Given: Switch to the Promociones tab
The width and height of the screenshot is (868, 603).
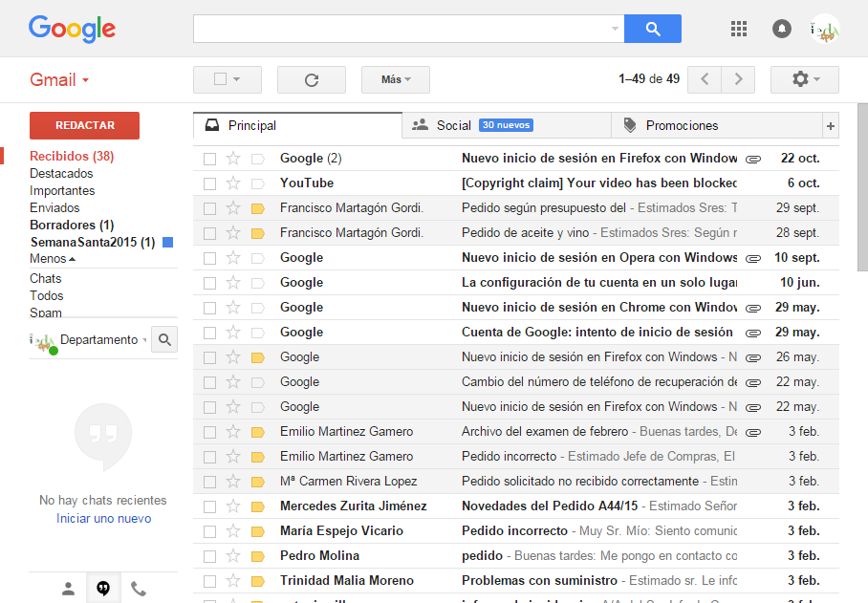Looking at the screenshot, I should click(716, 125).
